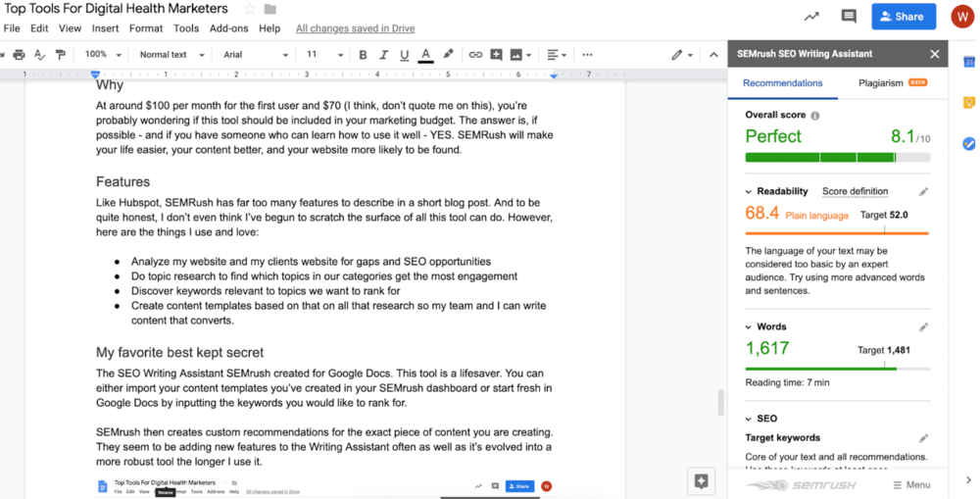Collapse the Words section
The height and width of the screenshot is (499, 980).
749,327
